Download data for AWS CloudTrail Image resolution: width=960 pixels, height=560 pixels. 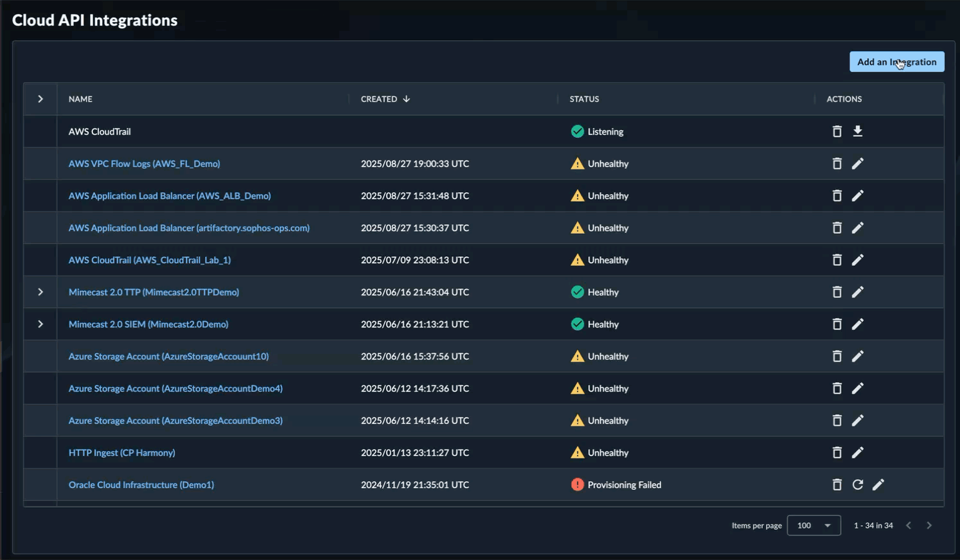[x=858, y=131]
